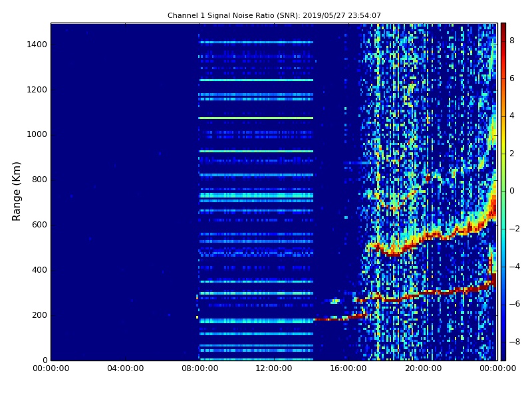
Task: Click the 00:00:00 label starting the time axis
Action: tap(51, 368)
